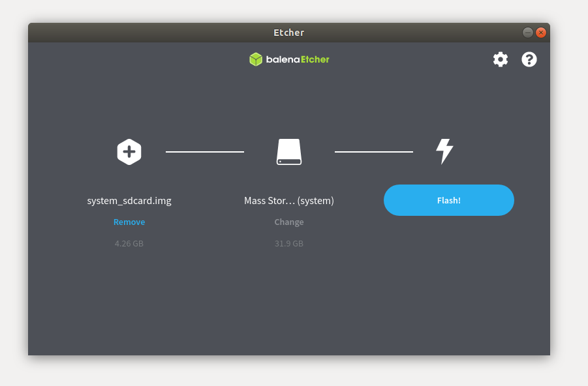The width and height of the screenshot is (588, 386).
Task: Change the target drive
Action: pyautogui.click(x=288, y=222)
